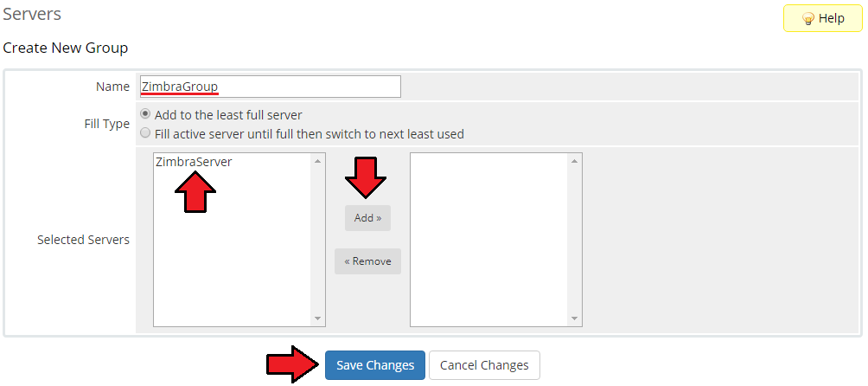The height and width of the screenshot is (386, 868).
Task: Select ZimbraServer in the available servers list
Action: pyautogui.click(x=194, y=162)
